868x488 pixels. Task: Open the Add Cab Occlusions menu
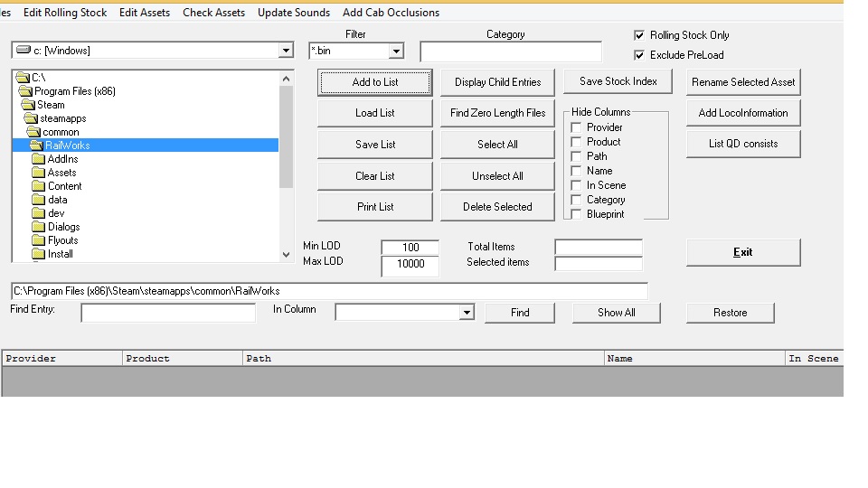click(x=391, y=13)
